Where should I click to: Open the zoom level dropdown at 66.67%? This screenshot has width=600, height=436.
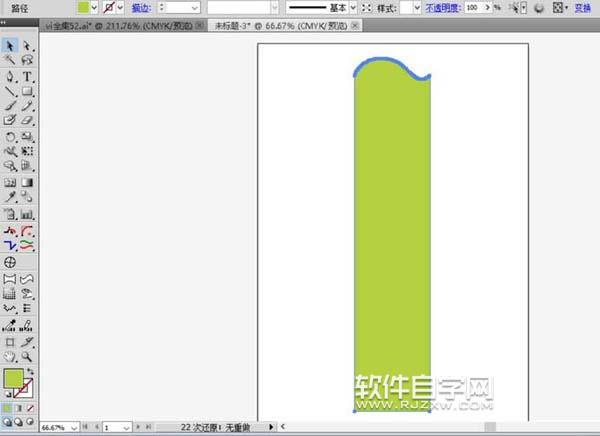[x=74, y=428]
